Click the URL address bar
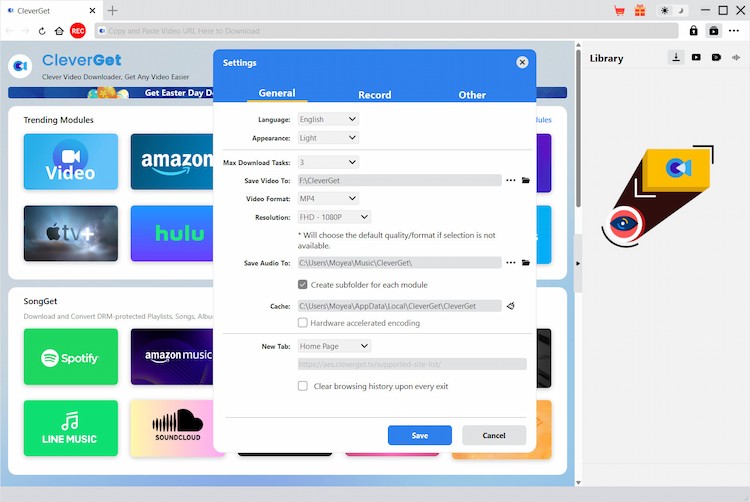Image resolution: width=750 pixels, height=502 pixels. tap(386, 31)
